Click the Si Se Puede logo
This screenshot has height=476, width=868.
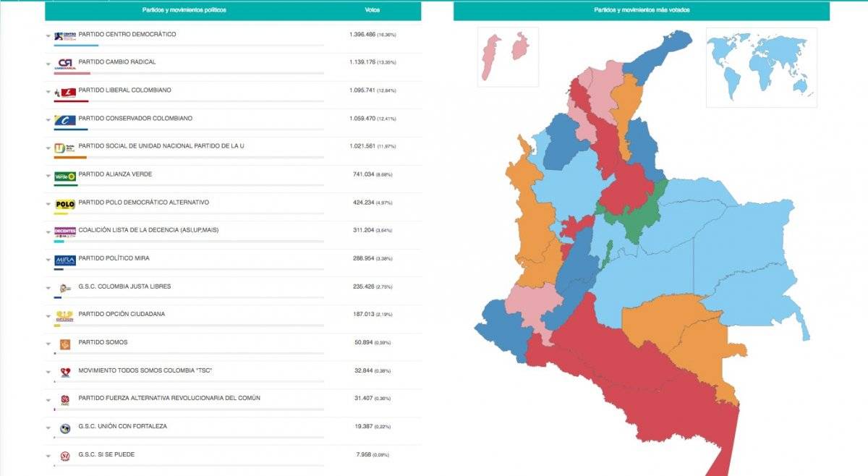click(x=65, y=456)
